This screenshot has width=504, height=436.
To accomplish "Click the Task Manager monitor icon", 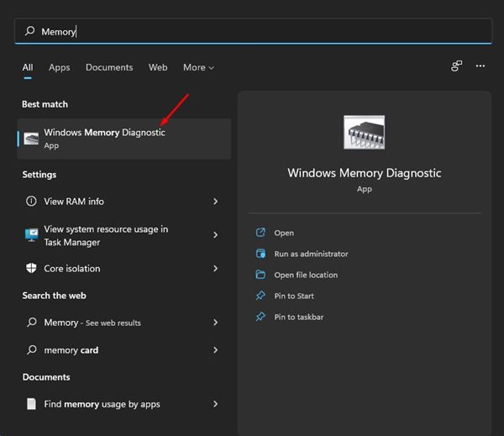I will [32, 235].
